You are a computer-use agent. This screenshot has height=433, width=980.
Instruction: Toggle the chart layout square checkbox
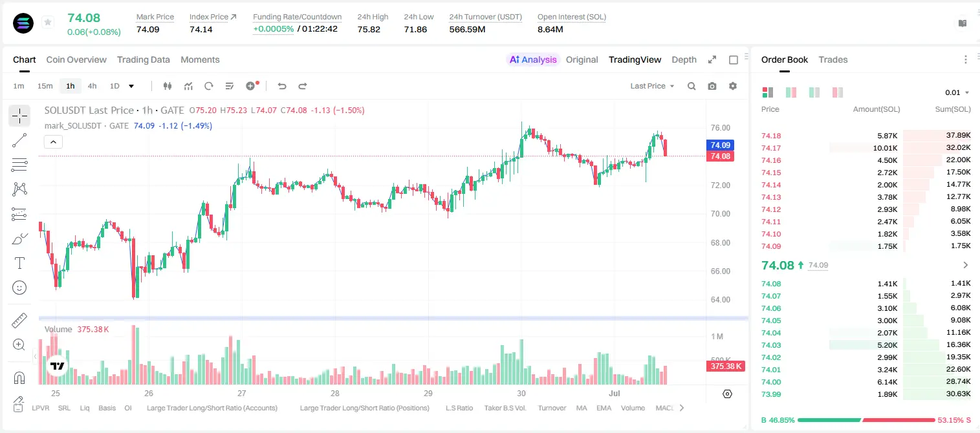734,59
